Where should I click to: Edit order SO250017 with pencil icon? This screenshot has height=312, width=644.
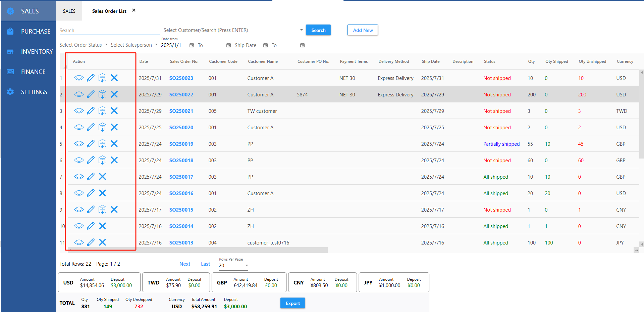[x=91, y=177]
